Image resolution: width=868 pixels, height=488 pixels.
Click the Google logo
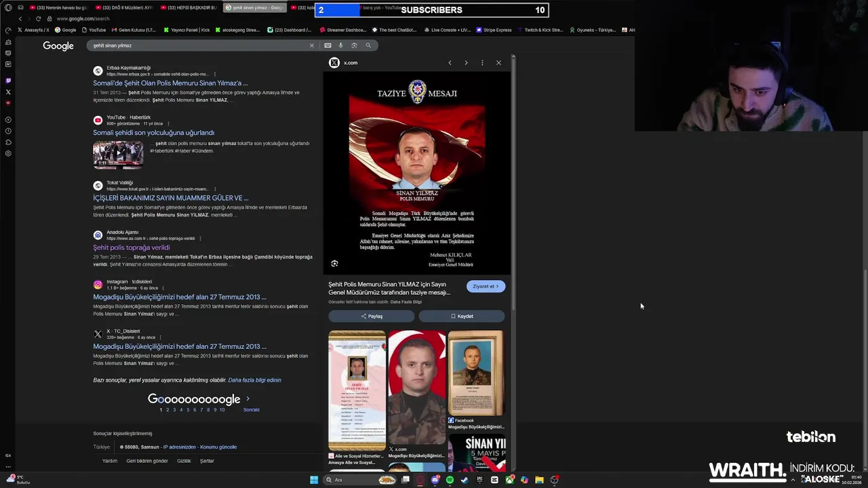[58, 46]
